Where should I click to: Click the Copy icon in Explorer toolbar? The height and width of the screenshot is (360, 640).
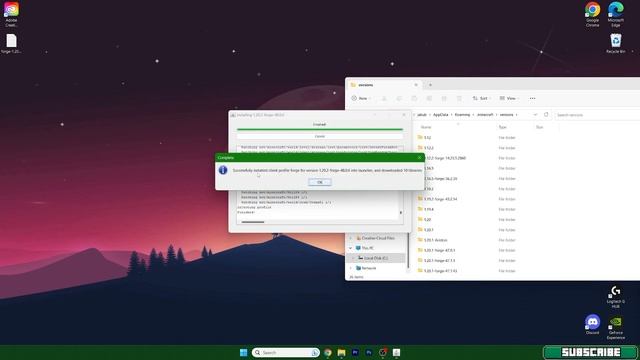pyautogui.click(x=399, y=98)
